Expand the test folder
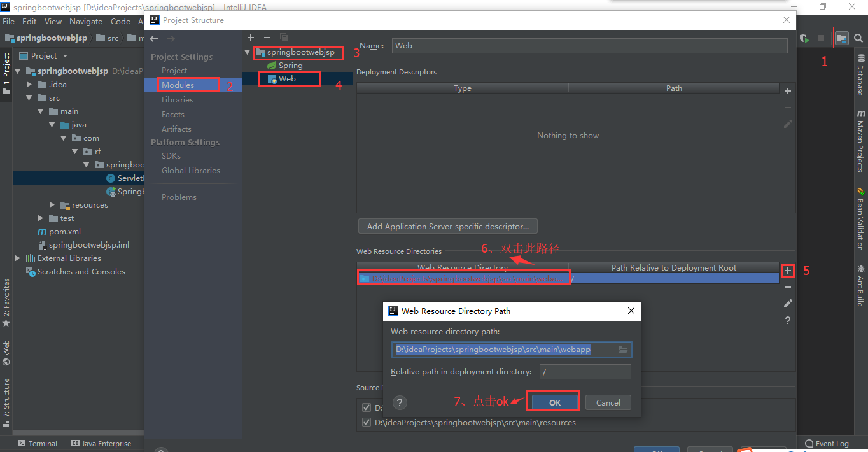 (x=41, y=218)
